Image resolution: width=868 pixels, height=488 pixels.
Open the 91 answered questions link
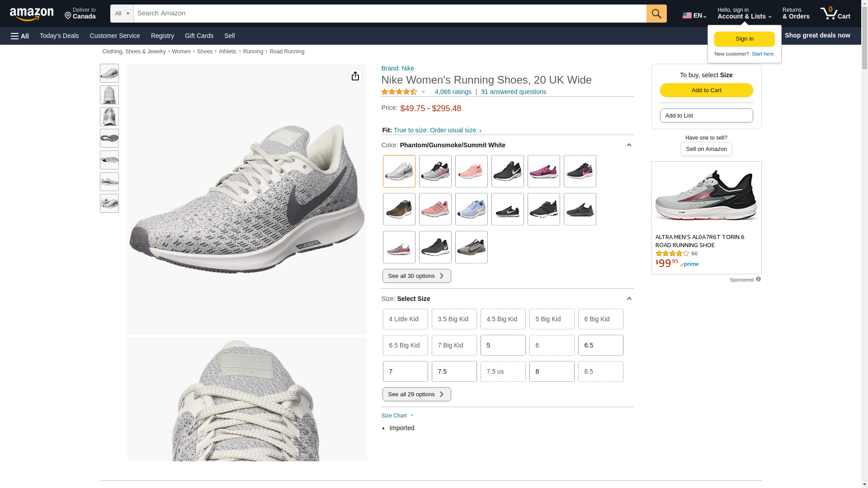point(514,92)
